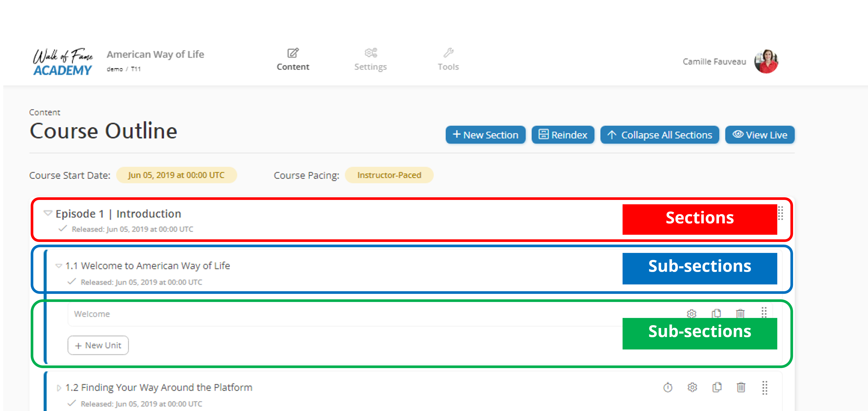Duplicate the Welcome unit
The image size is (868, 411).
716,314
